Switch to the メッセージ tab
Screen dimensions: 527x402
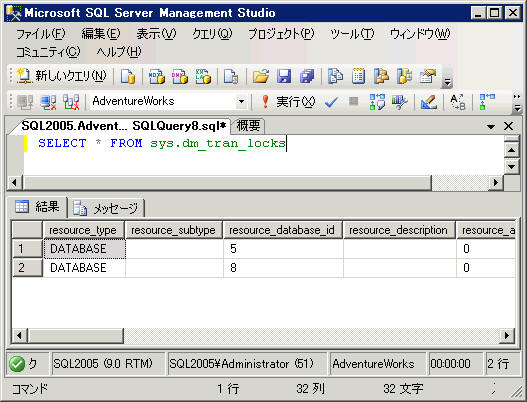(107, 208)
